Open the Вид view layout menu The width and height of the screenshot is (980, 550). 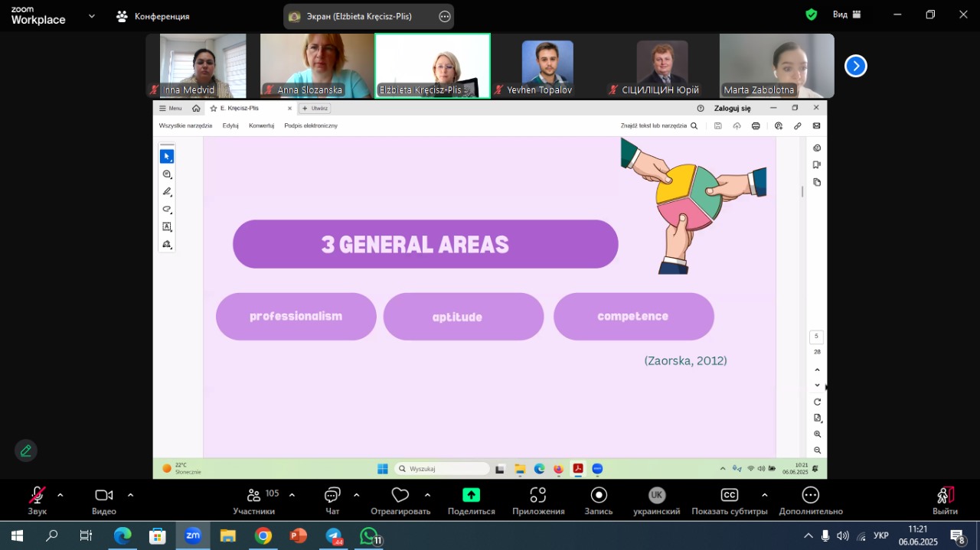pyautogui.click(x=847, y=15)
